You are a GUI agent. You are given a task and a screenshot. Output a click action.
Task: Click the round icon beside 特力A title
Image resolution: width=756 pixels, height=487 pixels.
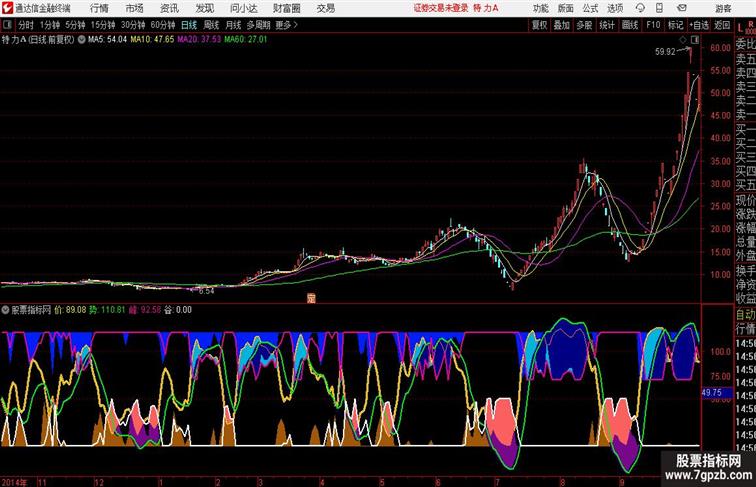click(x=81, y=40)
